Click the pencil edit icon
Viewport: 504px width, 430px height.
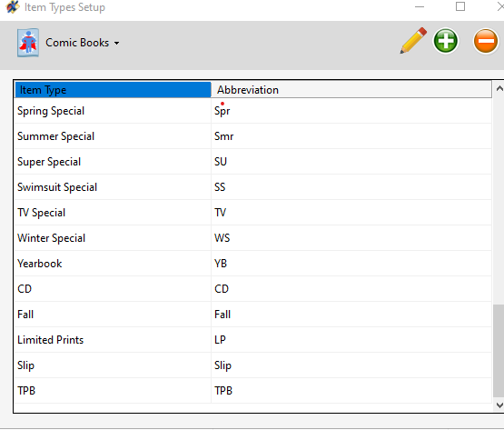pyautogui.click(x=413, y=41)
